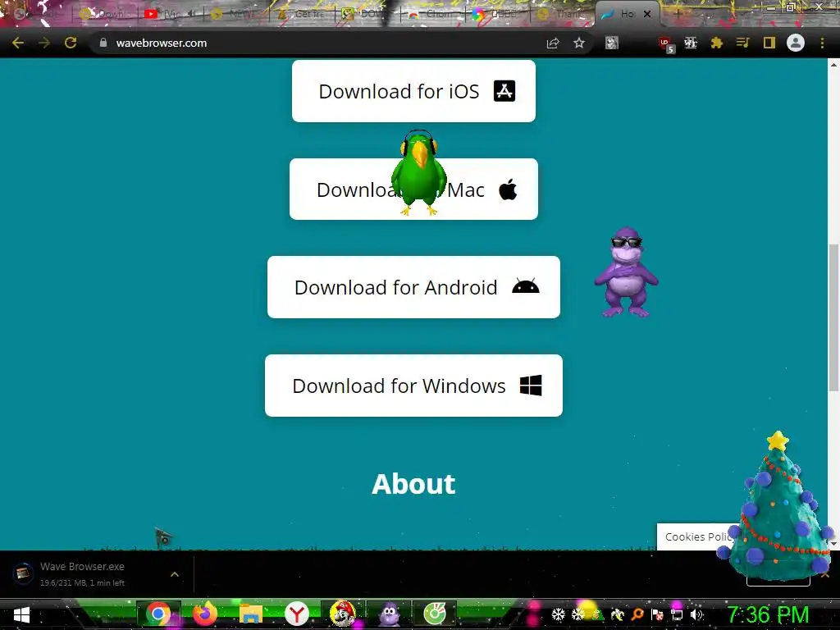Switch to the 'Chom' tab

coord(431,14)
